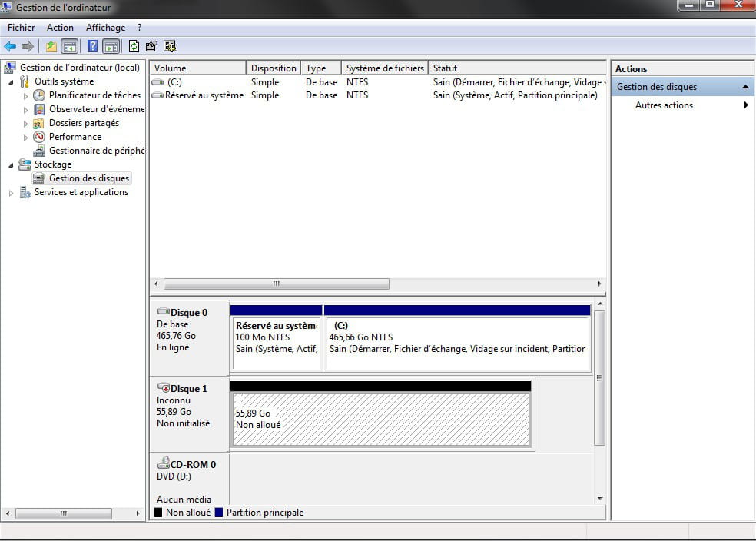Open the ? help menu
The height and width of the screenshot is (541, 756).
139,28
